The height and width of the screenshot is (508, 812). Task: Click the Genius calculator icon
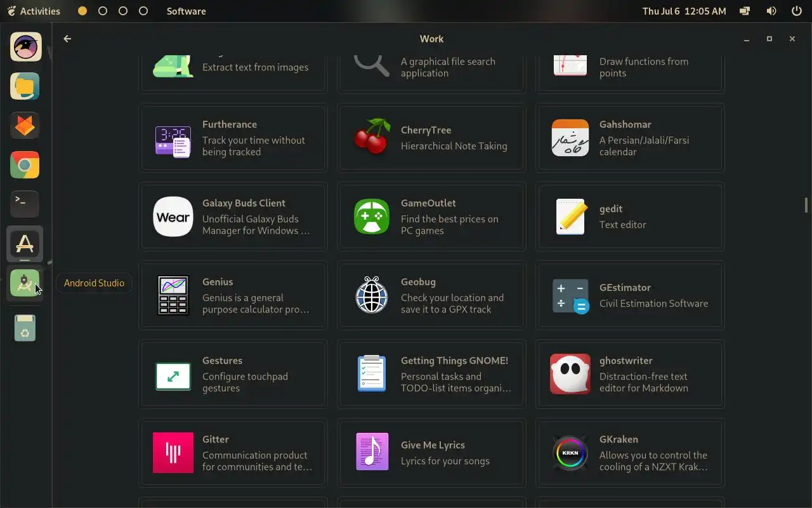[x=173, y=295]
